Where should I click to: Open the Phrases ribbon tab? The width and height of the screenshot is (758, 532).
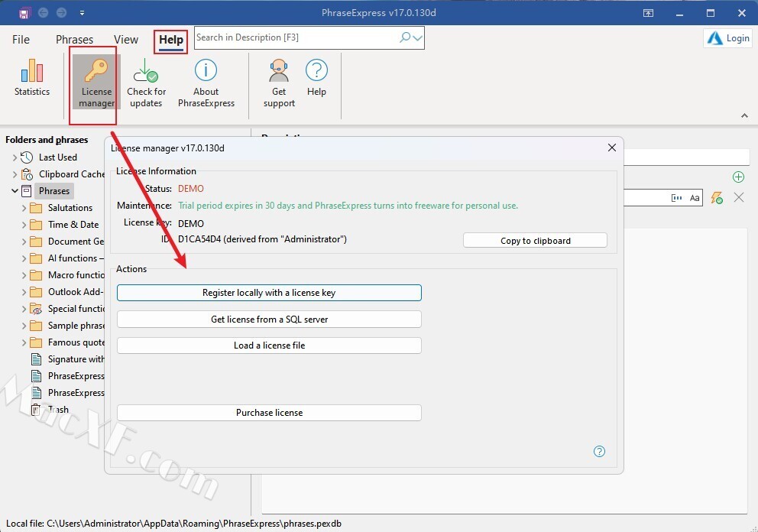(74, 40)
